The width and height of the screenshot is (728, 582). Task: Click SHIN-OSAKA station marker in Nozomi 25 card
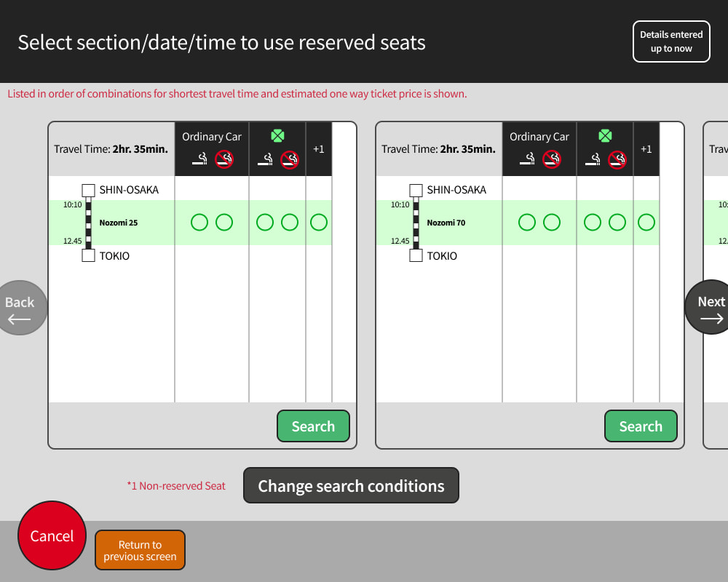pos(88,191)
